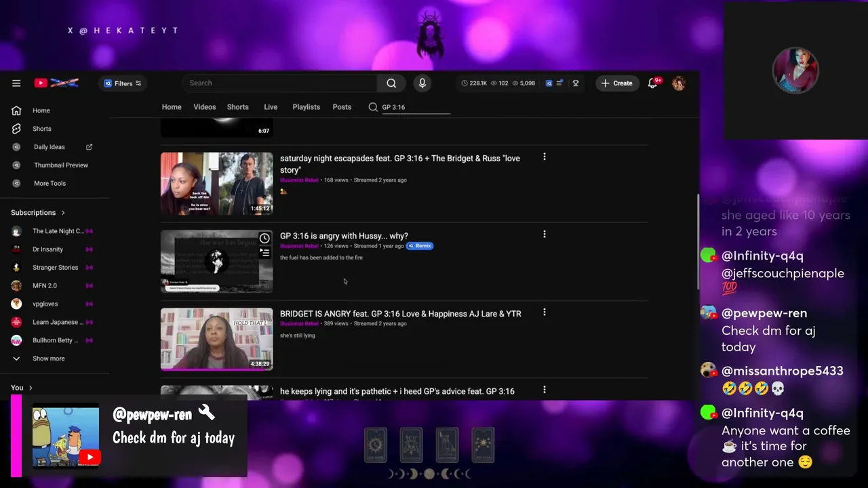Open the hamburger guide menu
868x488 pixels.
tap(16, 83)
